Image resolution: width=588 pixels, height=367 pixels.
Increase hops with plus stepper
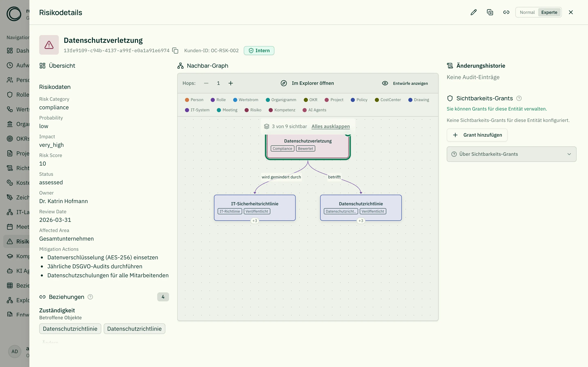pos(231,83)
